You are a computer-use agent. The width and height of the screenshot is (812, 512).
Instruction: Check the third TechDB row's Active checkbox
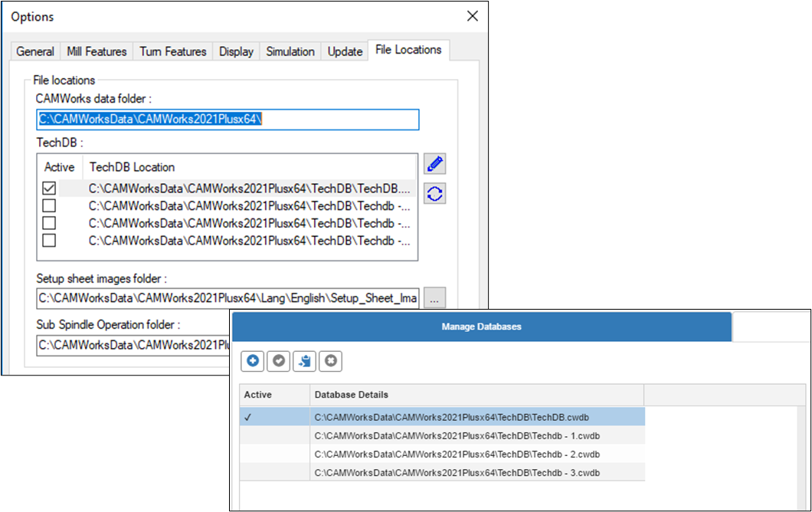[x=49, y=223]
